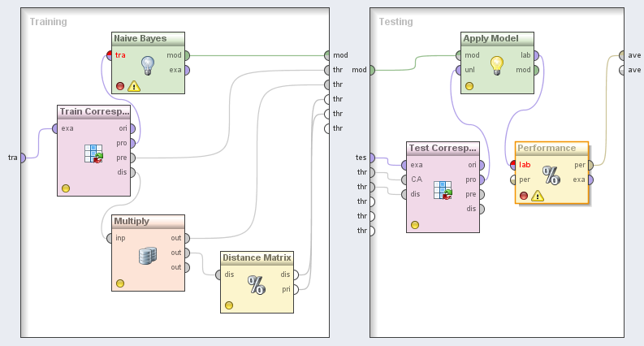The height and width of the screenshot is (346, 644).
Task: Click the warning triangle on Naive Bayes
Action: (x=134, y=86)
